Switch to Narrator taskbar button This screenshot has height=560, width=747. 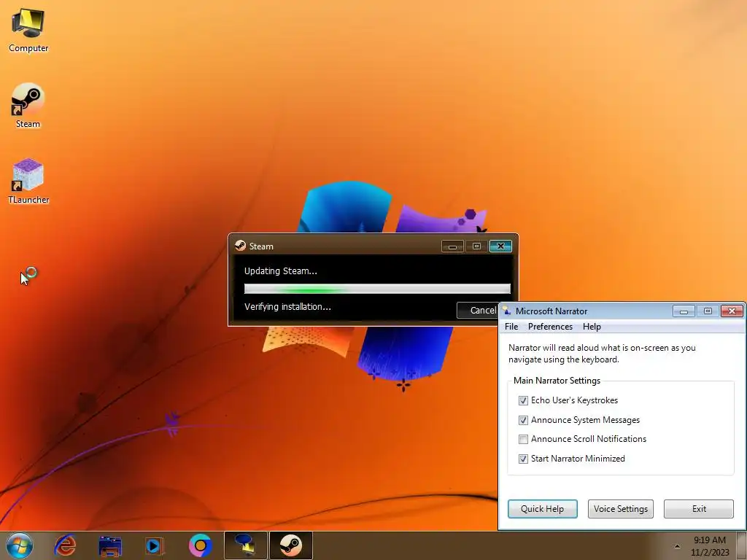tap(245, 545)
